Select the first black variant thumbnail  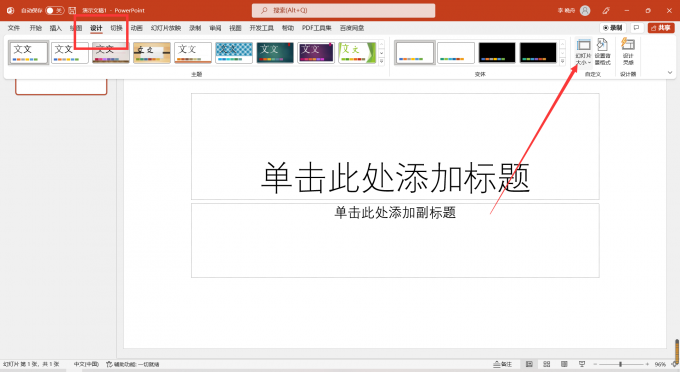[497, 52]
